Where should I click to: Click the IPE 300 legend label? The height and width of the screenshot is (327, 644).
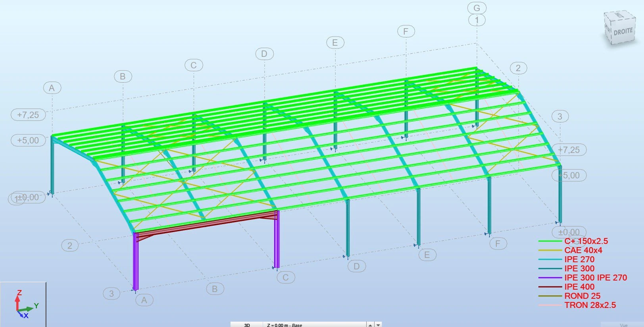point(579,269)
